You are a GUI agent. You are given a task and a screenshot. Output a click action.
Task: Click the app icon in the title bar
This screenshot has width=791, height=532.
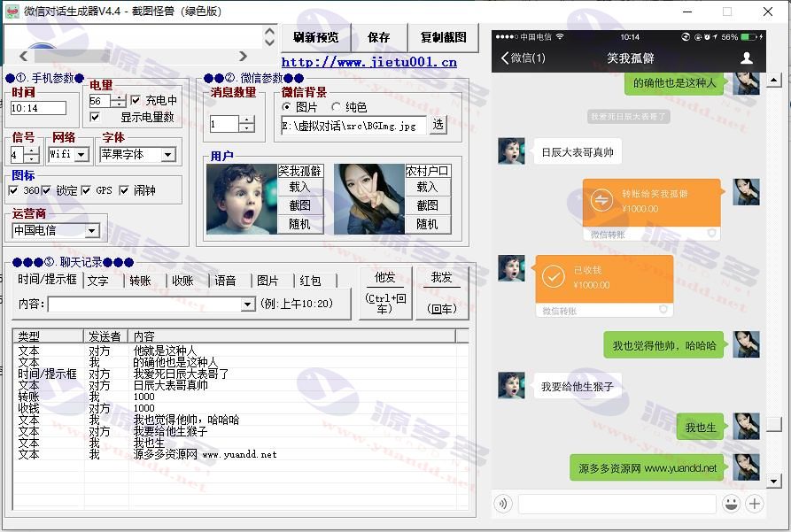pos(12,12)
